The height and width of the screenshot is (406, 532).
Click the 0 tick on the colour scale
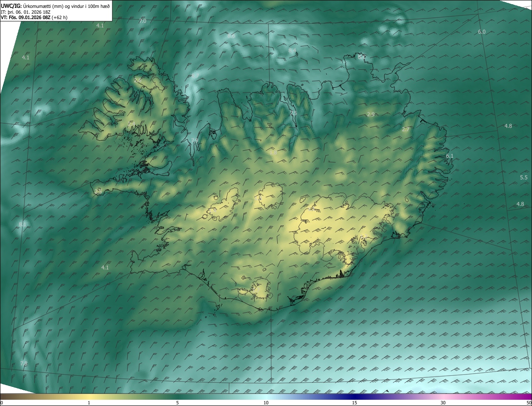1,403
